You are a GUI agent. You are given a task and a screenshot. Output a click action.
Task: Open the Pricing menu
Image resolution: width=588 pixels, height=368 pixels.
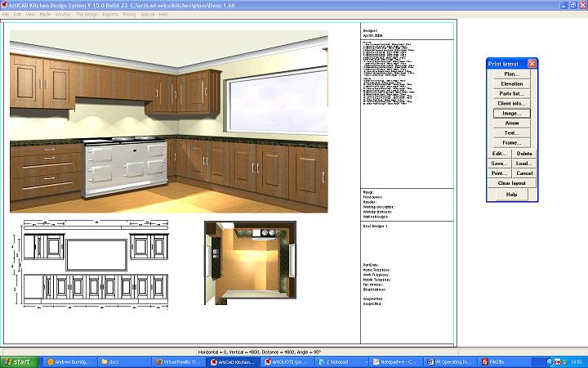click(129, 15)
